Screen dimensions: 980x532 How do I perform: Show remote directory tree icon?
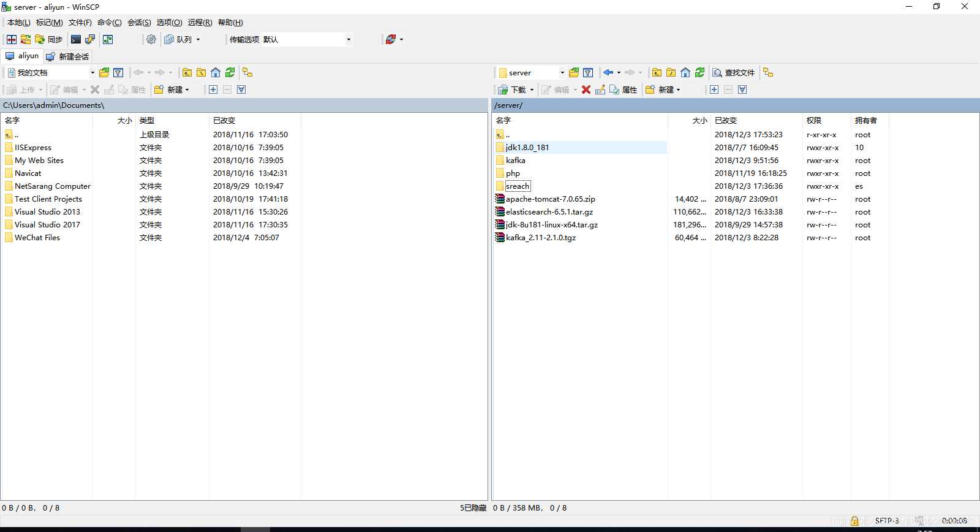[x=768, y=72]
